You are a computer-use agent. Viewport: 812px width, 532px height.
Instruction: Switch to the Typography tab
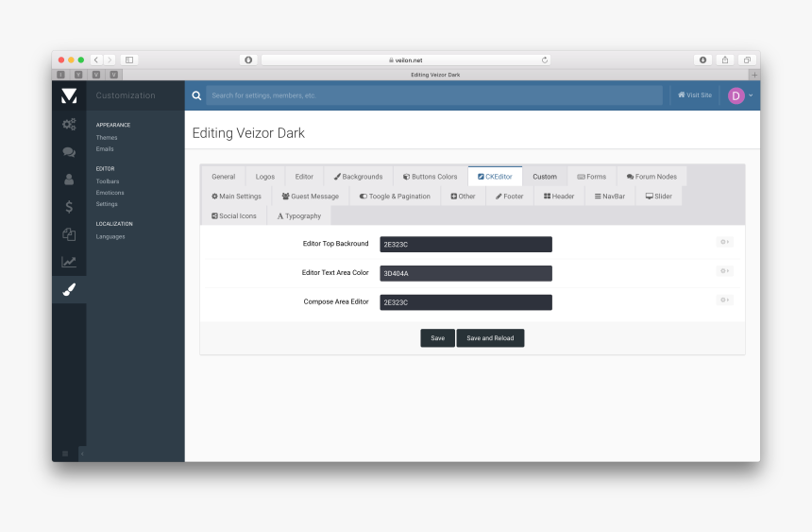point(299,215)
